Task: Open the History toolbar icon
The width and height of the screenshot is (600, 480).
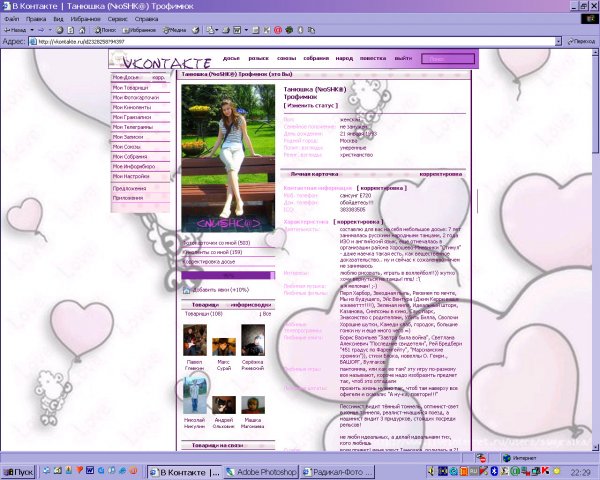Action: (x=196, y=30)
